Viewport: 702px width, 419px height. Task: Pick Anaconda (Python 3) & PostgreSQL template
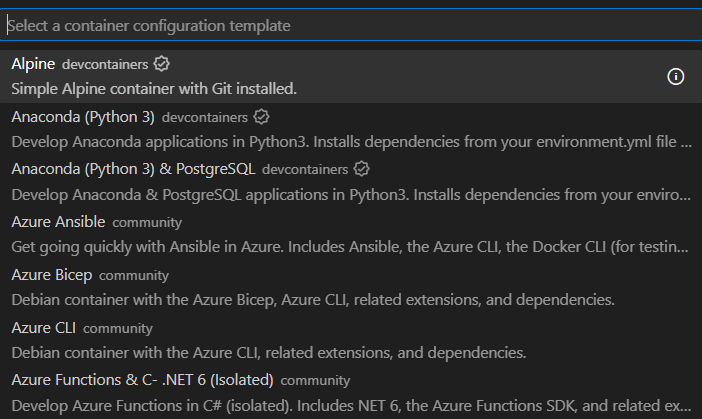click(351, 182)
